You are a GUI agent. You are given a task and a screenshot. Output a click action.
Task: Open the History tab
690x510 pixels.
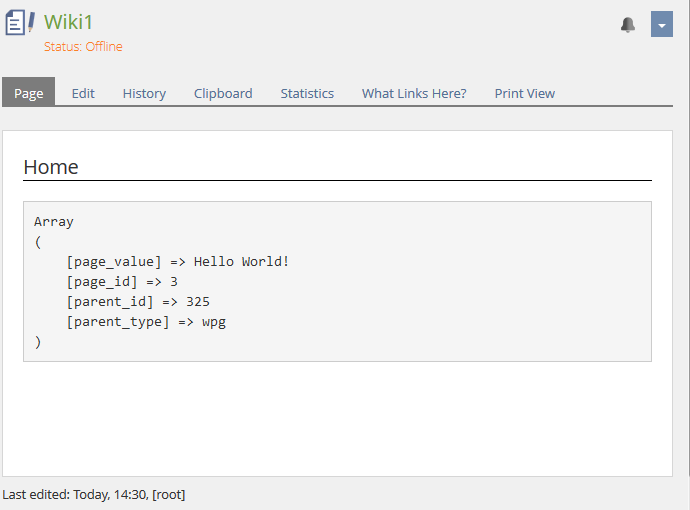(144, 93)
